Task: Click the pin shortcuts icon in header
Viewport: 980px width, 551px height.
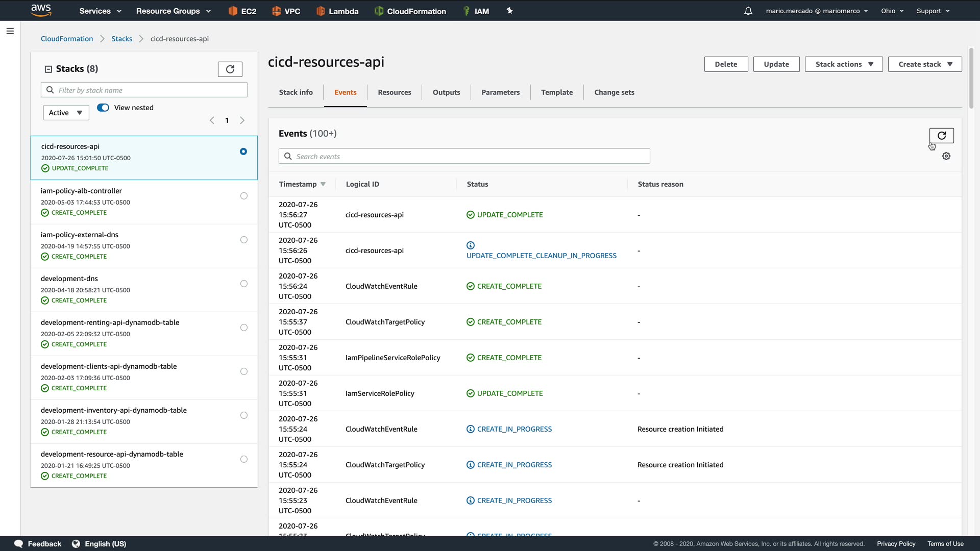Action: tap(509, 11)
